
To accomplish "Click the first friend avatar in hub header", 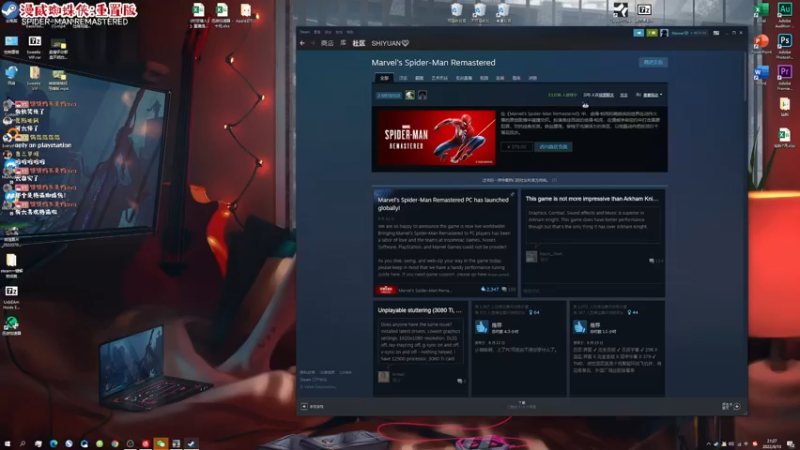I will click(410, 95).
